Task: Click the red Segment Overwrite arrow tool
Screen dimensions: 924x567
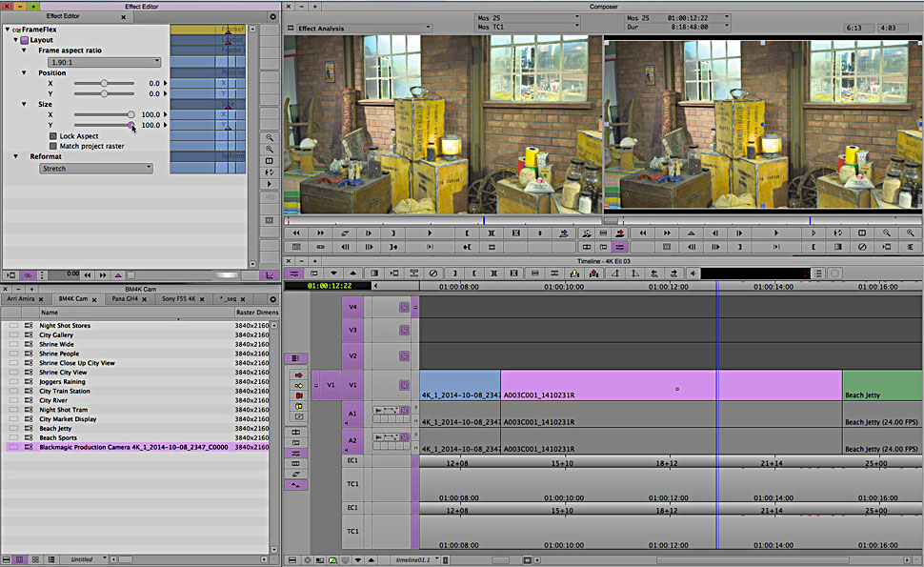Action: point(298,375)
